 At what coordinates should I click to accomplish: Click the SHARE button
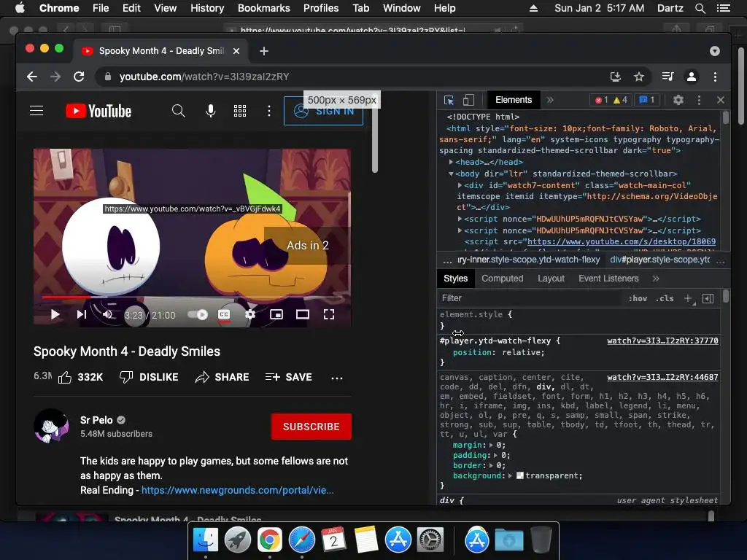point(222,377)
